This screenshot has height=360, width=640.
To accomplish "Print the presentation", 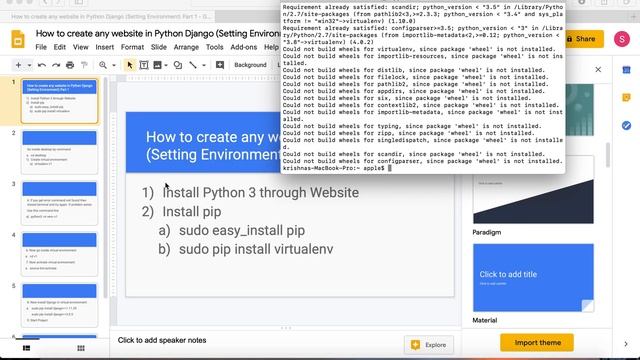I will [x=70, y=65].
